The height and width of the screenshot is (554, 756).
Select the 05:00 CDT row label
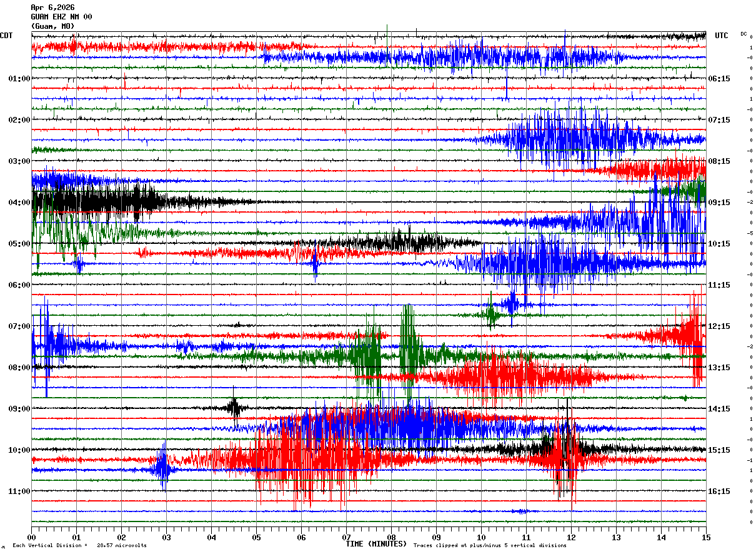19,244
